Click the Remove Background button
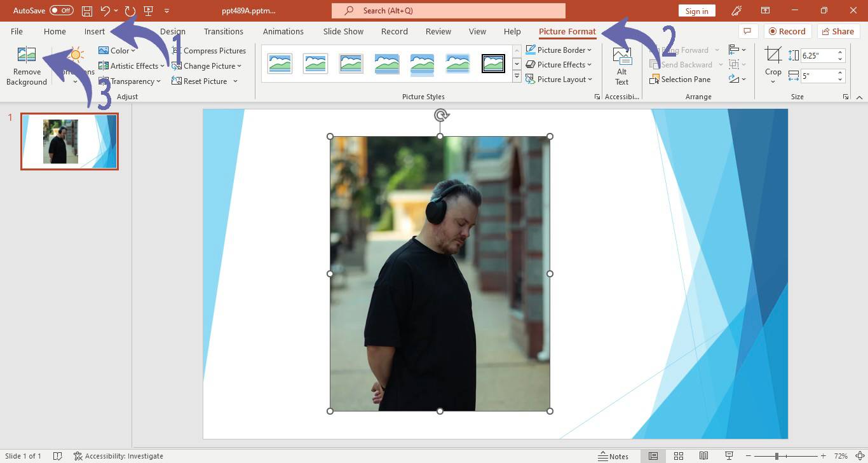868x463 pixels. click(27, 66)
